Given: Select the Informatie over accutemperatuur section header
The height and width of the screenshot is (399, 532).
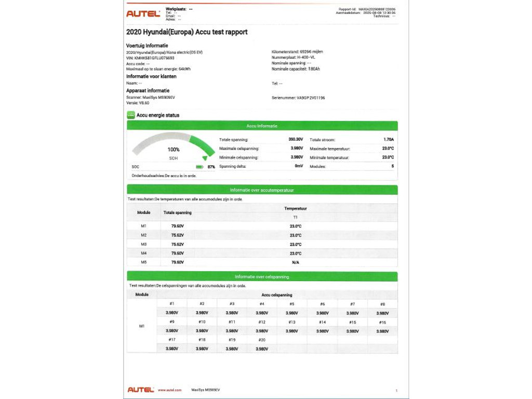Looking at the screenshot, I should pyautogui.click(x=262, y=190).
